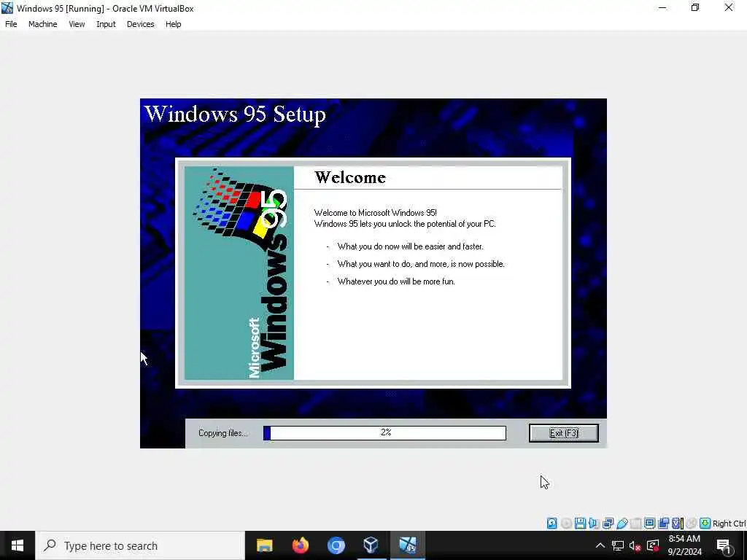Screen dimensions: 747x560
Task: Click the muted volume tray icon
Action: (635, 545)
